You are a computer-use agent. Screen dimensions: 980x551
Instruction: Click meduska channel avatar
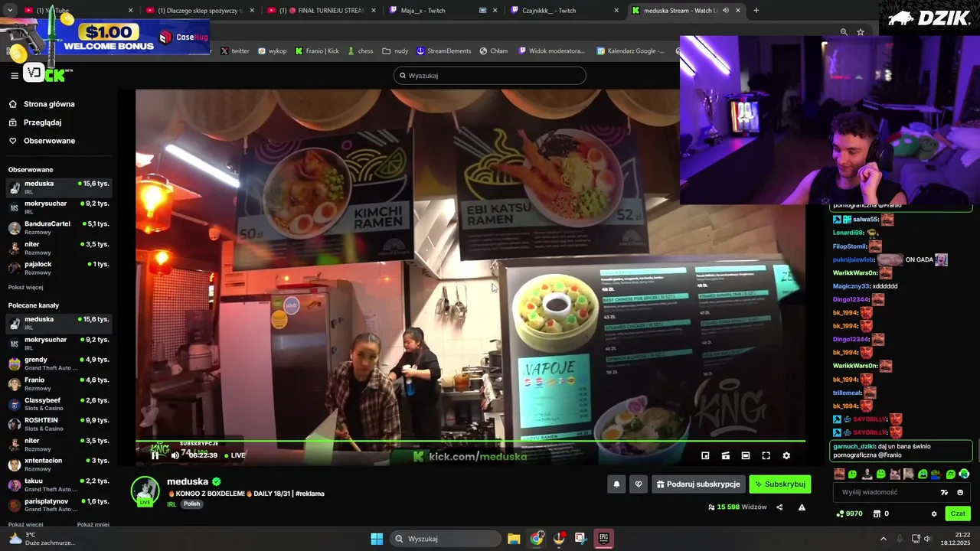coord(145,491)
